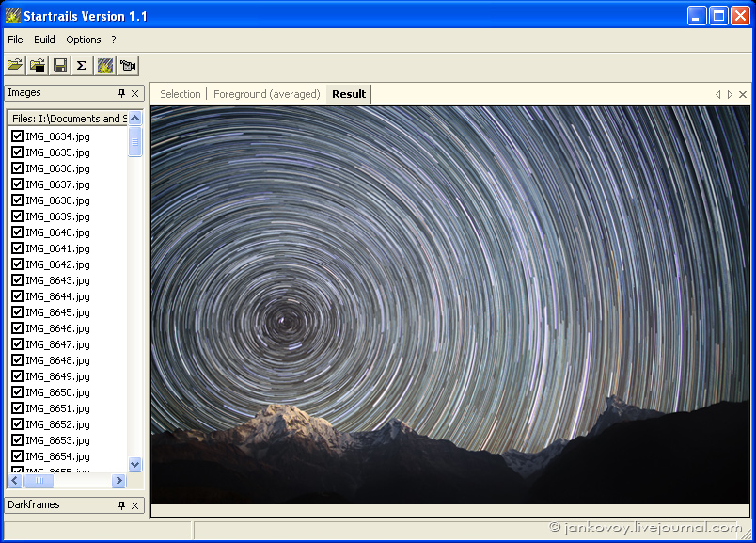Click the Images panel title
Image resolution: width=756 pixels, height=543 pixels.
pos(24,92)
